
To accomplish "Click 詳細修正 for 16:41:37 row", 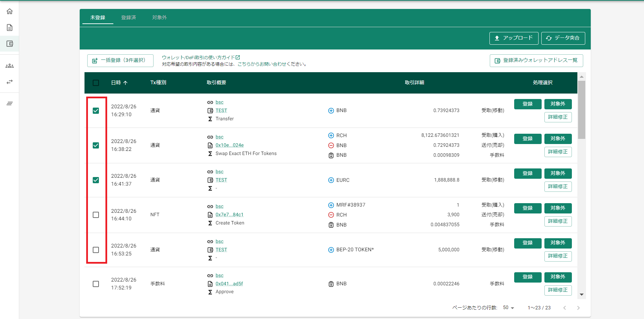I will 558,187.
